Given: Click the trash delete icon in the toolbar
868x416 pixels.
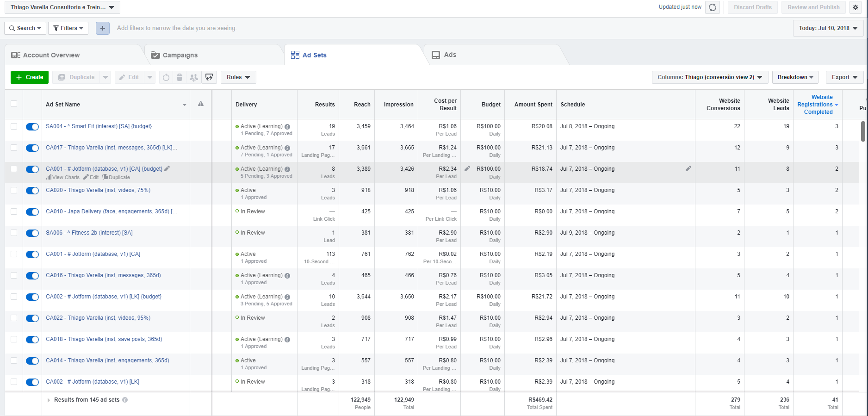Looking at the screenshot, I should tap(180, 77).
